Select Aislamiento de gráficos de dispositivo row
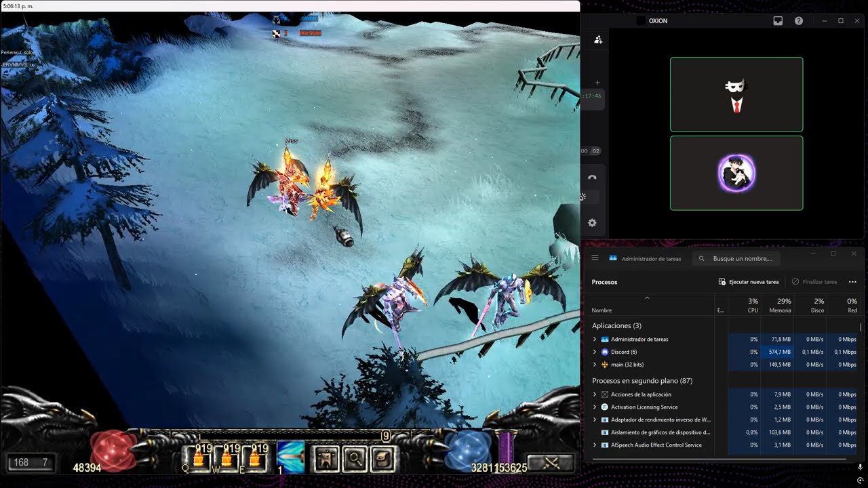 click(724, 432)
